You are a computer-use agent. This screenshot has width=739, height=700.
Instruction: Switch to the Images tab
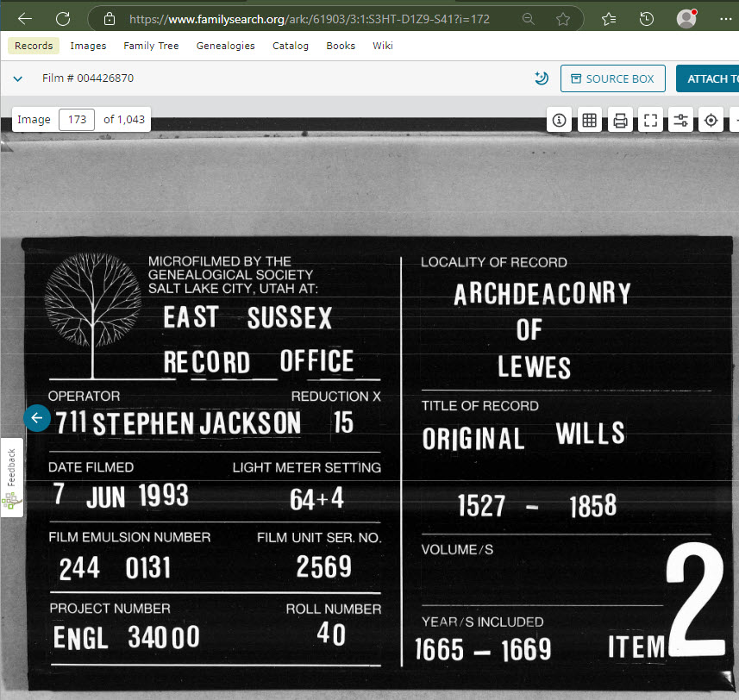88,46
